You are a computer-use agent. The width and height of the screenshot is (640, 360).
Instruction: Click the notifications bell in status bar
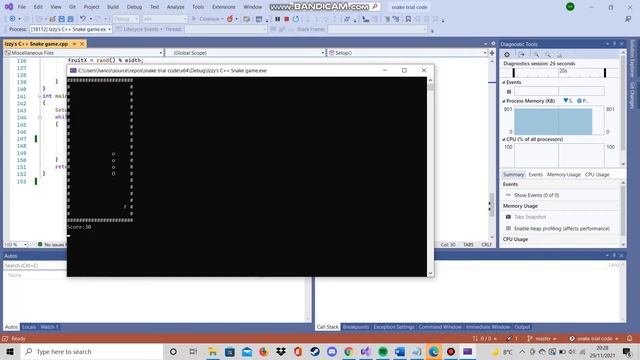point(629,338)
